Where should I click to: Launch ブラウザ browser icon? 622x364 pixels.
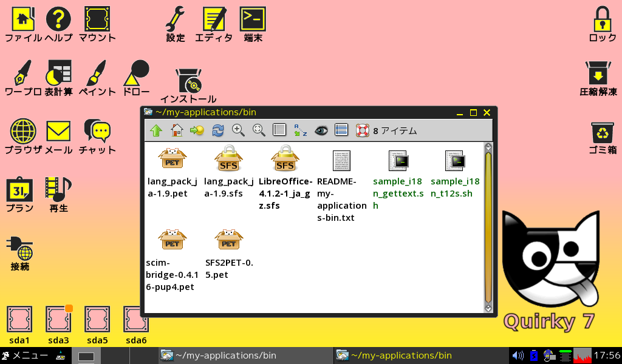[23, 136]
